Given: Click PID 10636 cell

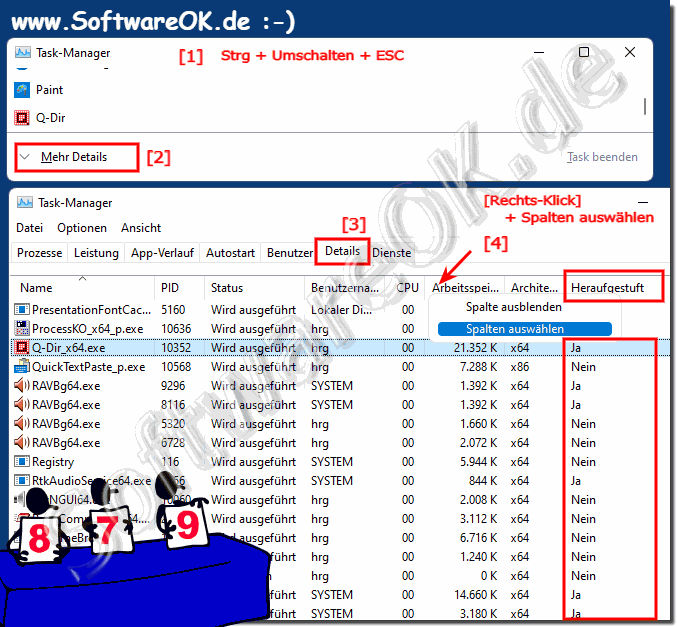Looking at the screenshot, I should point(176,329).
